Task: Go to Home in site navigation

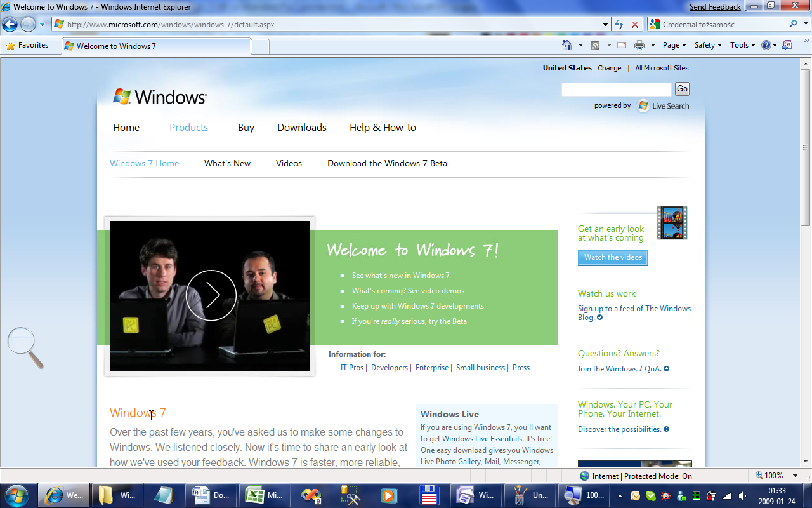Action: [x=126, y=128]
